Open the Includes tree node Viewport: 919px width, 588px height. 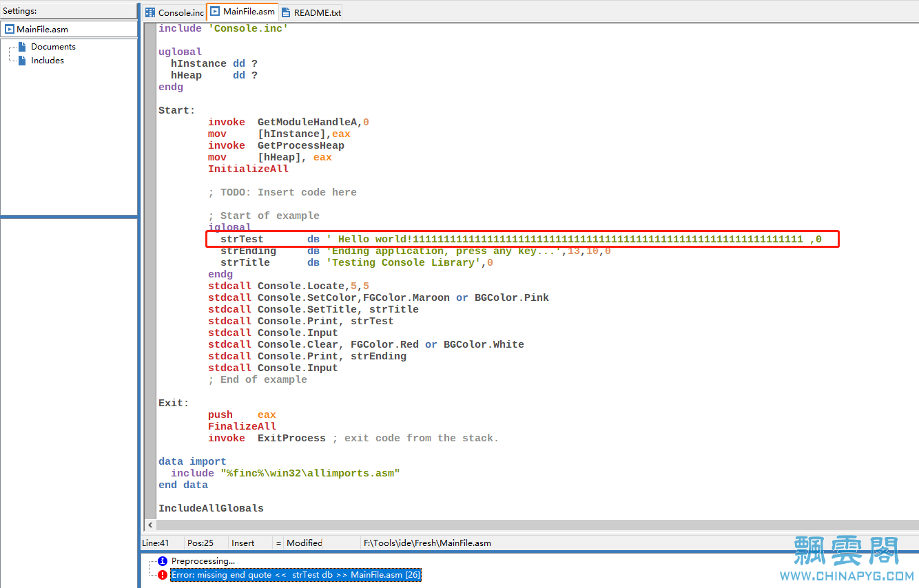[48, 61]
